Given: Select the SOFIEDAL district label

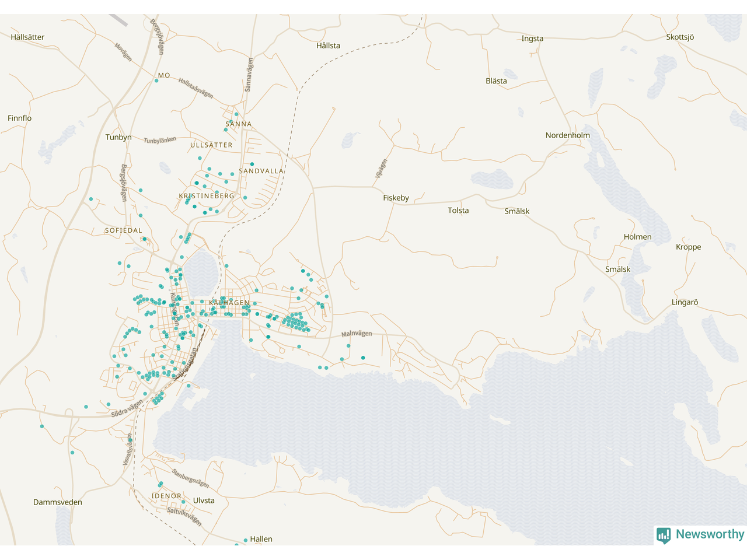Looking at the screenshot, I should tap(124, 230).
